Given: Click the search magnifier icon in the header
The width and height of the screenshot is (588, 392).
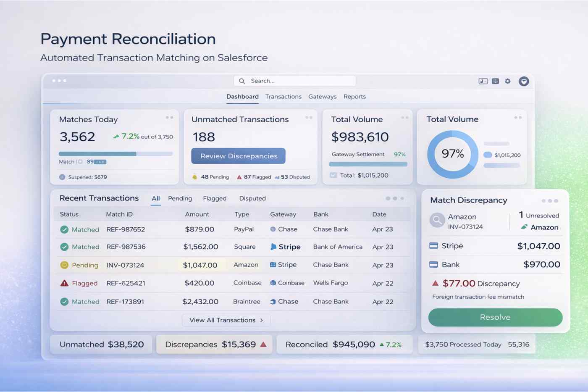Looking at the screenshot, I should (242, 81).
